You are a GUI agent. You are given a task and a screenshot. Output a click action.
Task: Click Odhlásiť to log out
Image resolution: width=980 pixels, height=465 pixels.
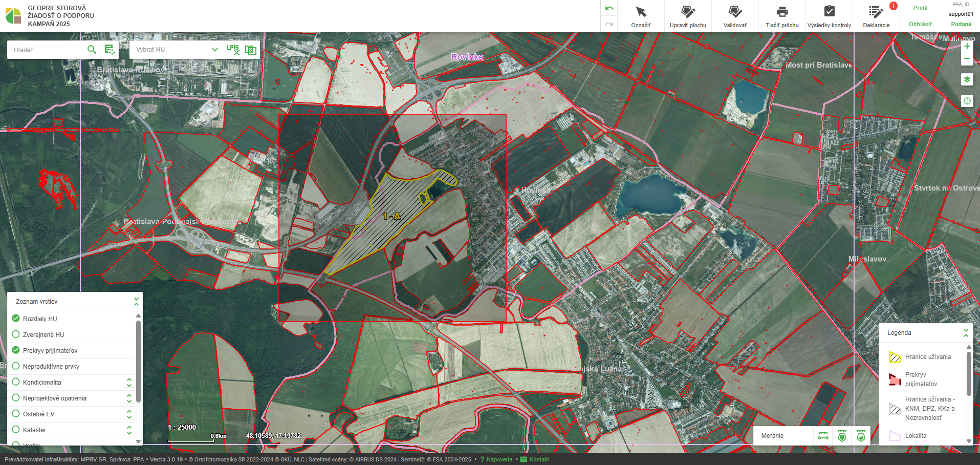(x=920, y=24)
